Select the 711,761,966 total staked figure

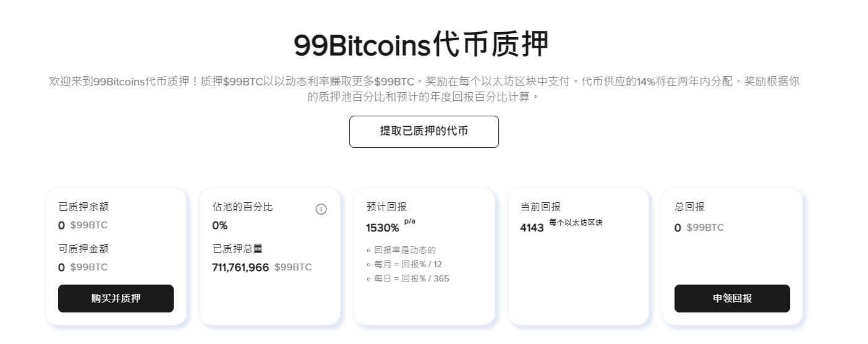coord(240,267)
